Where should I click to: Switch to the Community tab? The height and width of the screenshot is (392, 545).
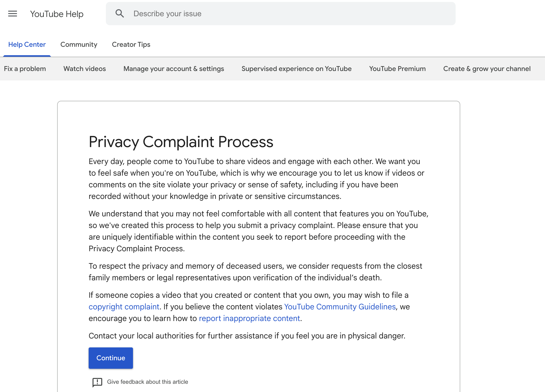(x=79, y=45)
